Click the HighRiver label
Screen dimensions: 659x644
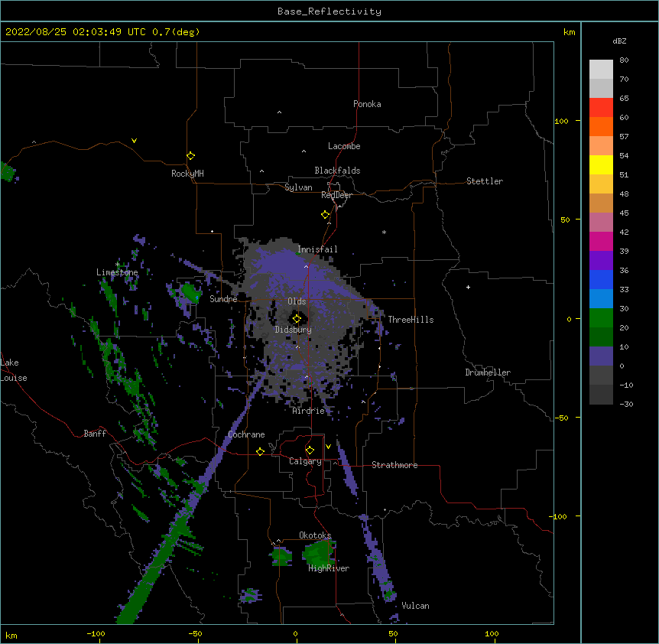coord(329,568)
